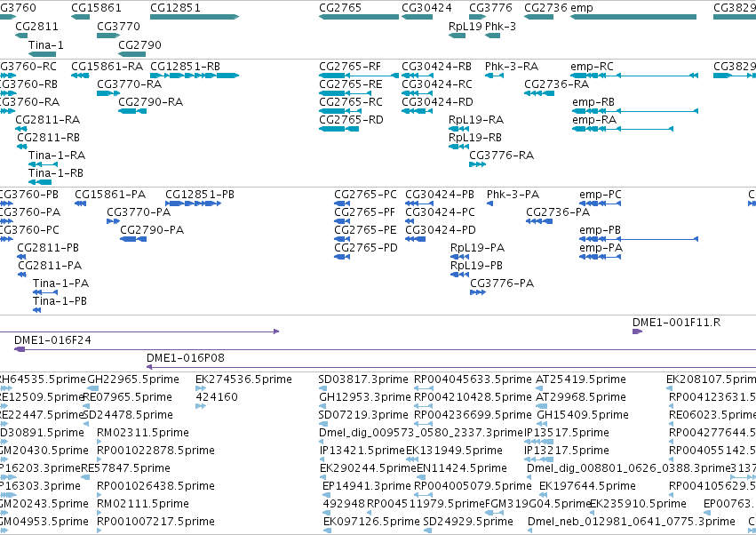Select the emp-PB protein label
Viewport: 756px width, 535px height.
point(600,230)
